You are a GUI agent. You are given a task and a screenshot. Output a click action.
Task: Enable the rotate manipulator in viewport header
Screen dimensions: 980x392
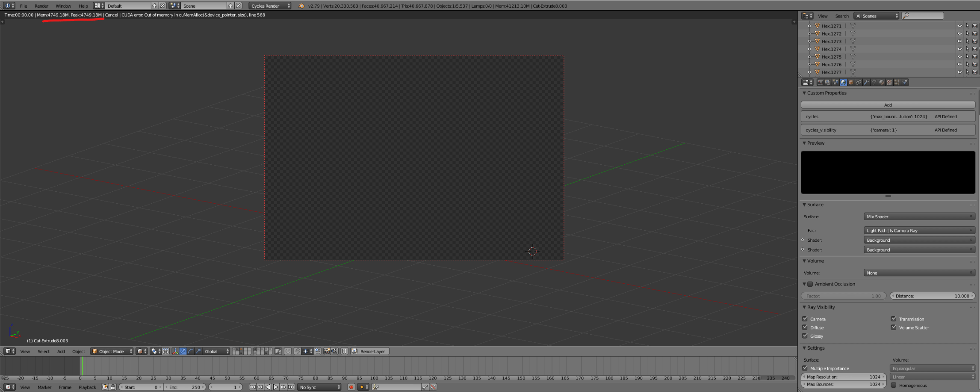click(x=191, y=352)
